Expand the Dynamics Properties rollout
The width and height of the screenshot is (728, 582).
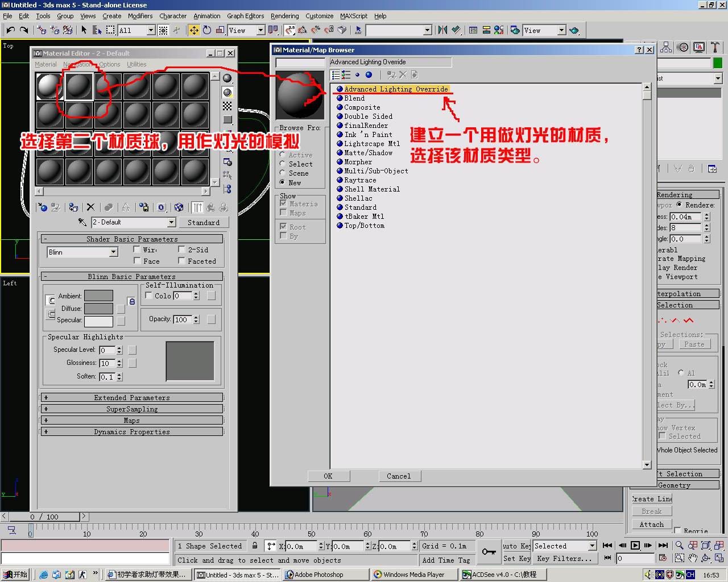pos(132,431)
